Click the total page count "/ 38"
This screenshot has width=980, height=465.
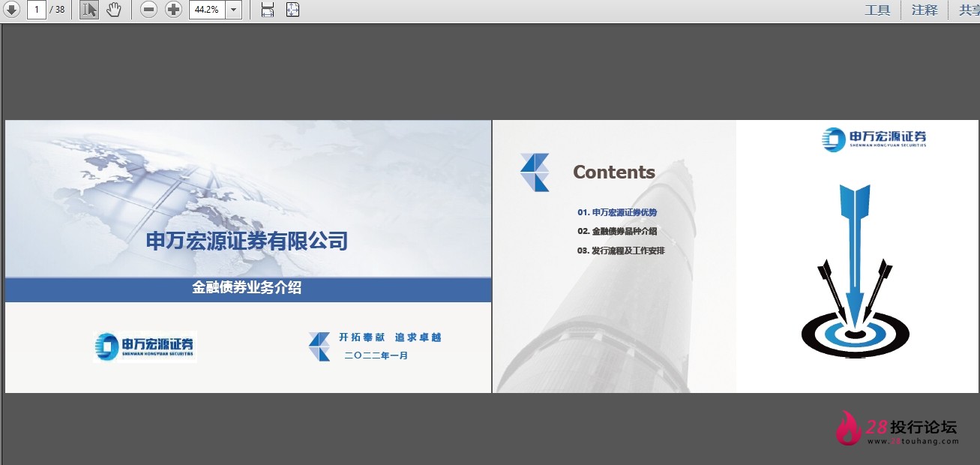tap(57, 10)
